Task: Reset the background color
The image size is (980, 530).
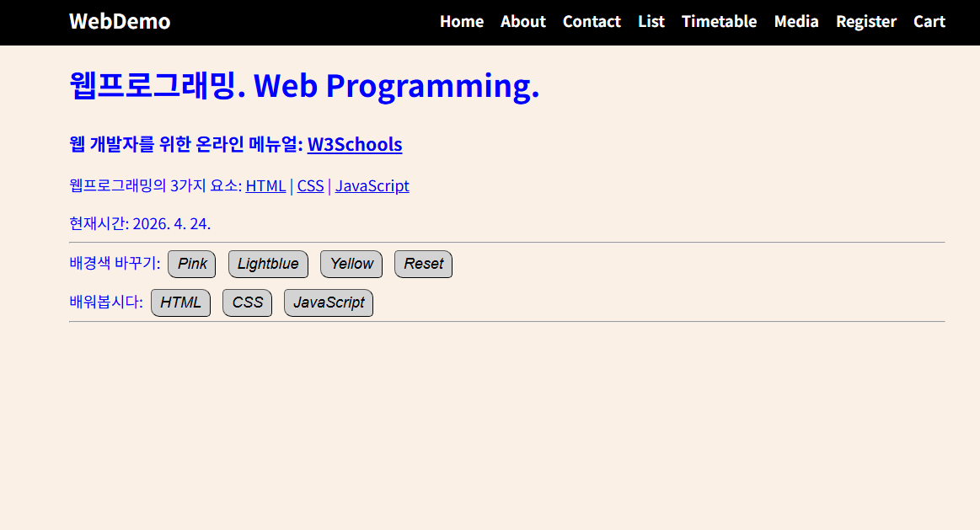Action: tap(423, 264)
